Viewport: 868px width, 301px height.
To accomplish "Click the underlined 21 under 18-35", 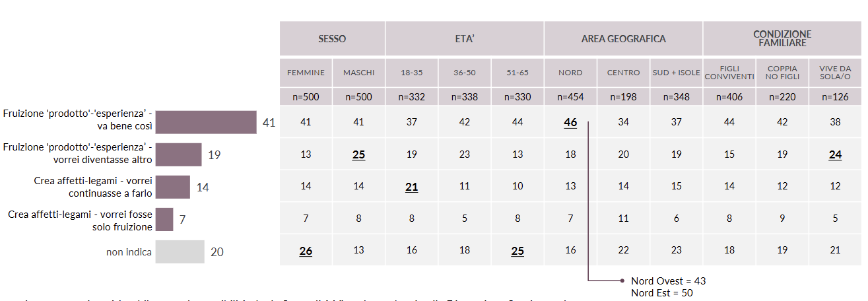I will (x=411, y=187).
